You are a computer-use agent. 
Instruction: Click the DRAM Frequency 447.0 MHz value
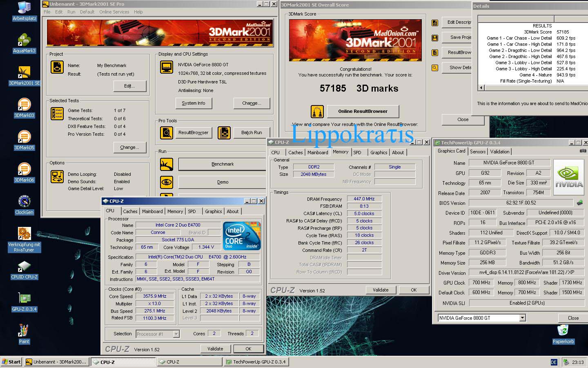(364, 199)
